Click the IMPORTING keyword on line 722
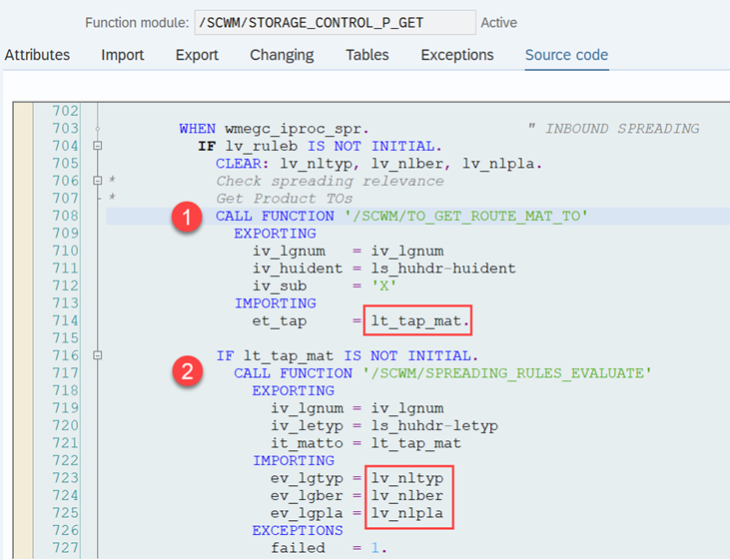The width and height of the screenshot is (730, 560). 294,461
